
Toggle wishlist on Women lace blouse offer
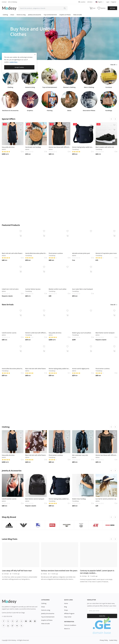click(67, 125)
